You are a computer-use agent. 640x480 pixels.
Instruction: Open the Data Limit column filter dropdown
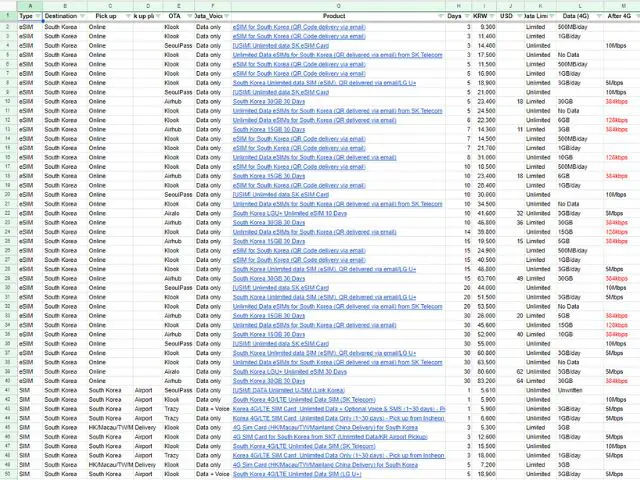(552, 16)
